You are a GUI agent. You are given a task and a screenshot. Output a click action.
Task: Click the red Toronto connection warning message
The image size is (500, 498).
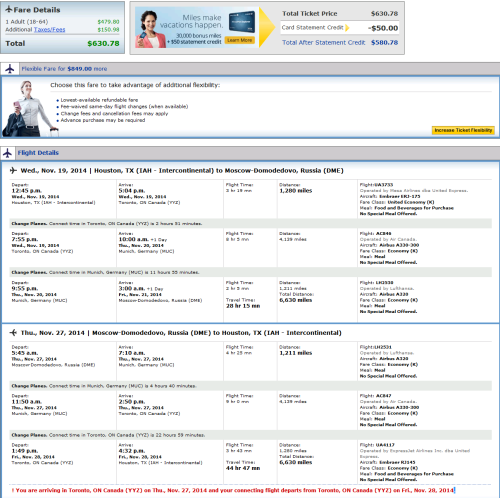[x=233, y=490]
